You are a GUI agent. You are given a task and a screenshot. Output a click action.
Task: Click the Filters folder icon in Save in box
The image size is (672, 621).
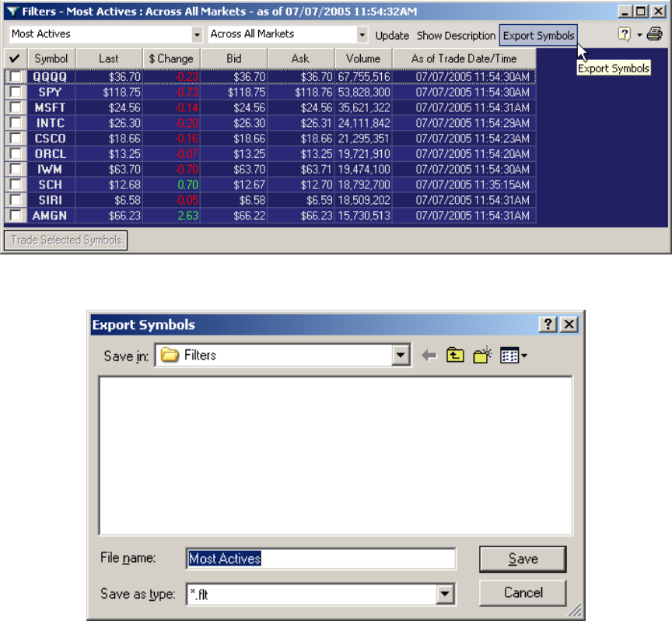(170, 355)
